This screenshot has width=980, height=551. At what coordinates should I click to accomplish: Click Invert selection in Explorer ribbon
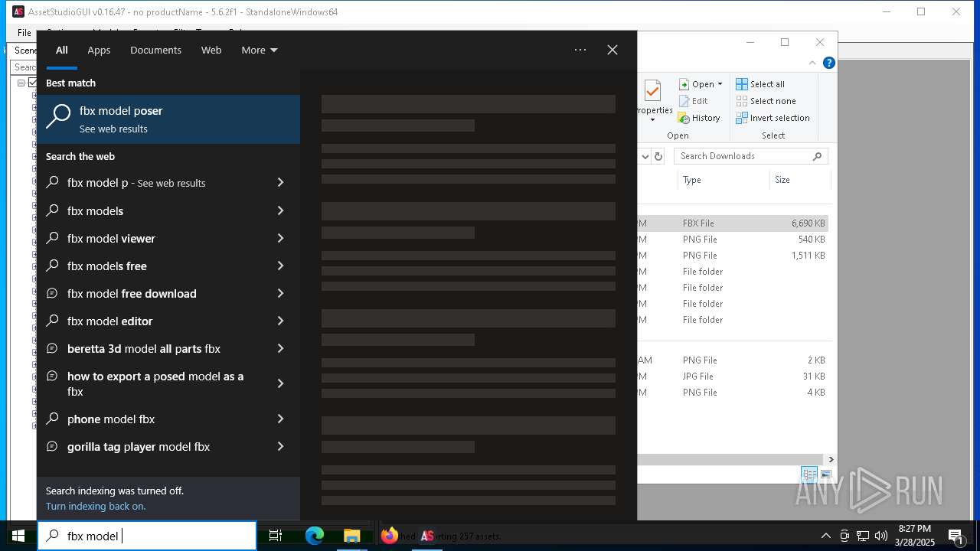pos(773,118)
